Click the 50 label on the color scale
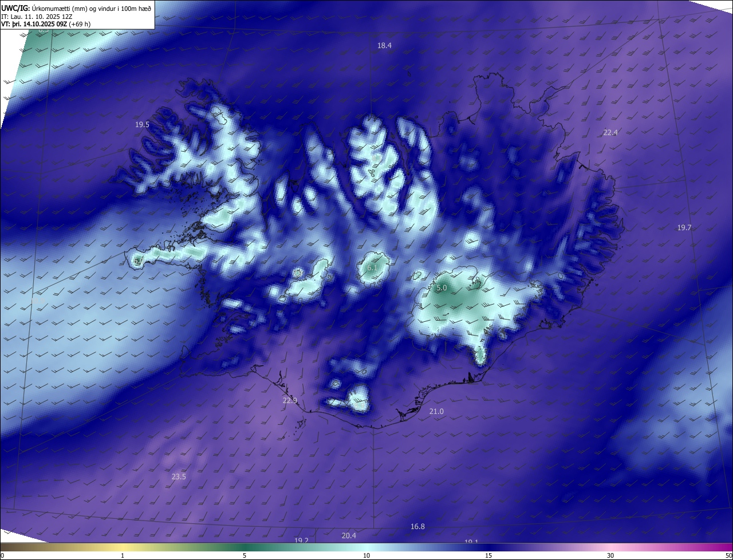 [x=728, y=556]
